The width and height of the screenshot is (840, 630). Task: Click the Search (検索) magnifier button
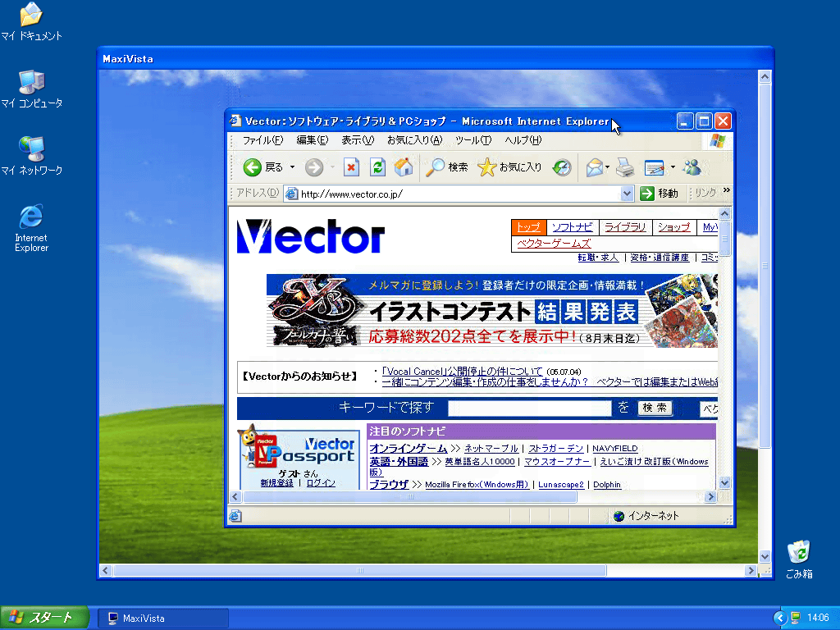(x=447, y=167)
